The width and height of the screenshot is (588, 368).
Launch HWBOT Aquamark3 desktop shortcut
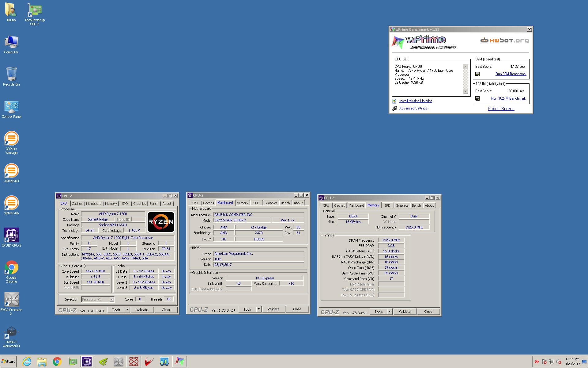click(x=11, y=337)
